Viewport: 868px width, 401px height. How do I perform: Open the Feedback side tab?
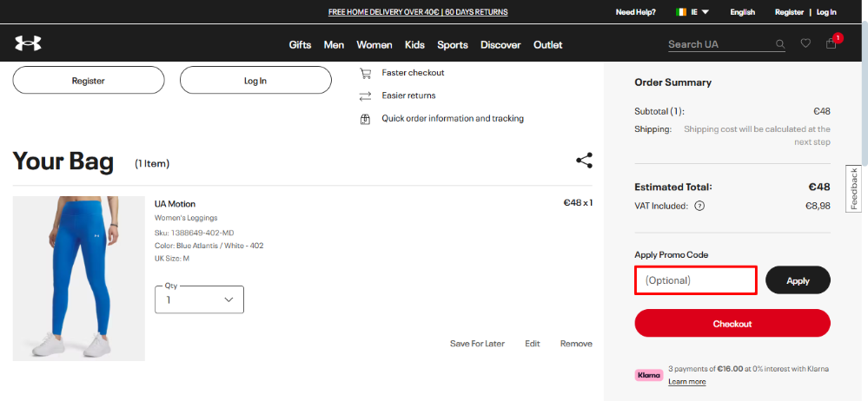(853, 188)
